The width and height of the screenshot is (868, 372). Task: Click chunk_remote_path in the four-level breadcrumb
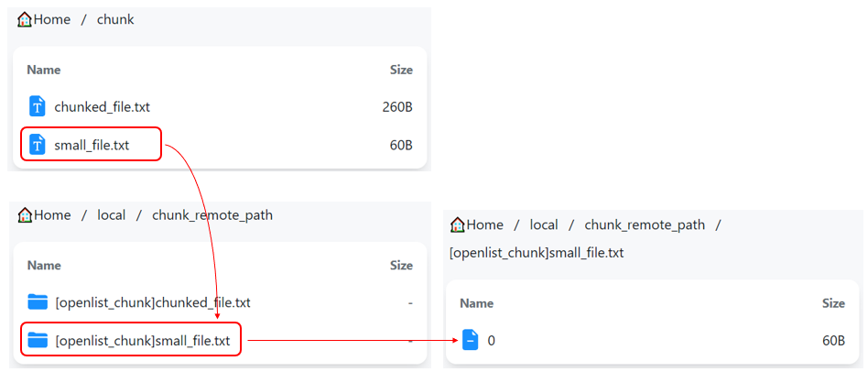[645, 224]
